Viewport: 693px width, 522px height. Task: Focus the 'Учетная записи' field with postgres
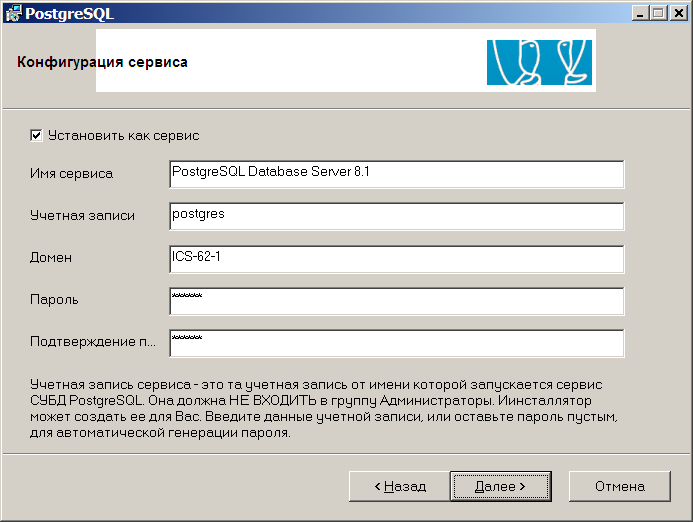point(396,216)
